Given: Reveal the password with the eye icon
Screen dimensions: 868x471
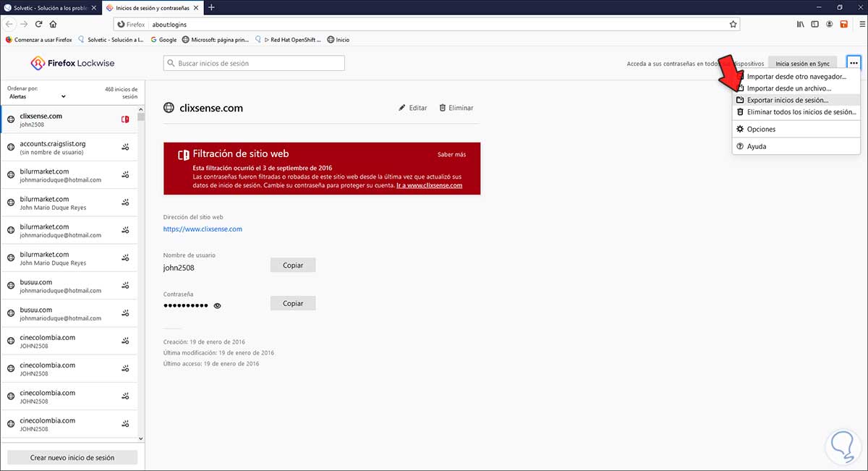Looking at the screenshot, I should [218, 305].
